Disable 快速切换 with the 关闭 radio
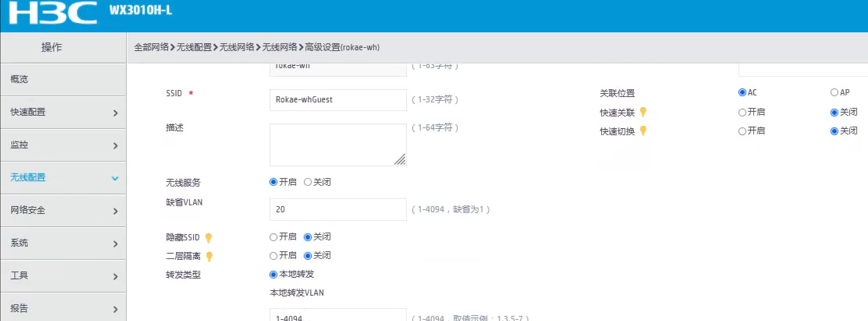 point(834,131)
